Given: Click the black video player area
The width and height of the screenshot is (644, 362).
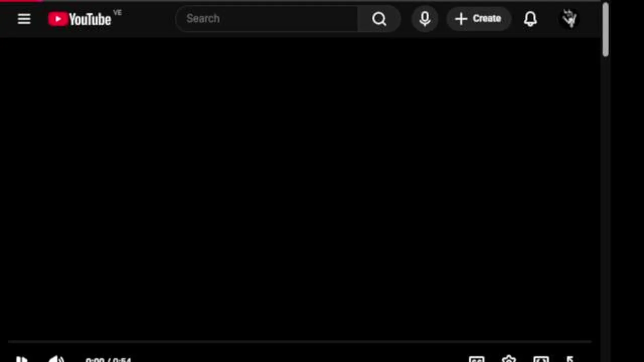Looking at the screenshot, I should [x=300, y=189].
